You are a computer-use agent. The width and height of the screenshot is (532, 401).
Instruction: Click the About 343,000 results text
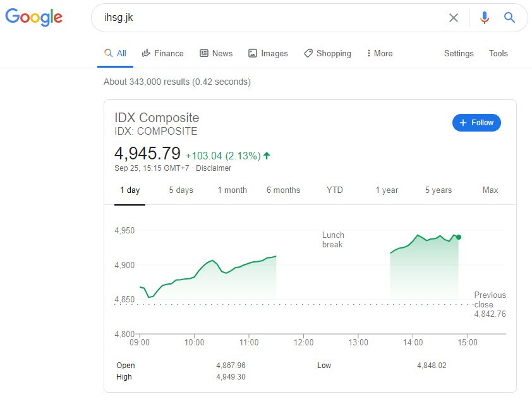tap(177, 82)
